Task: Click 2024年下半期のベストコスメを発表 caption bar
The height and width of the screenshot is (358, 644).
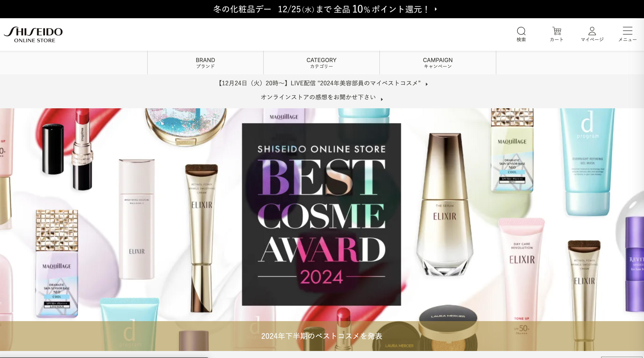Action: [x=322, y=336]
